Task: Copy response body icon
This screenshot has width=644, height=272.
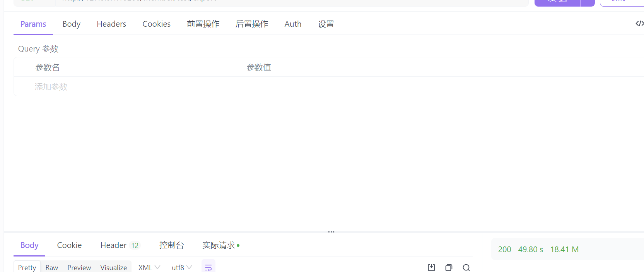Action: pyautogui.click(x=449, y=267)
